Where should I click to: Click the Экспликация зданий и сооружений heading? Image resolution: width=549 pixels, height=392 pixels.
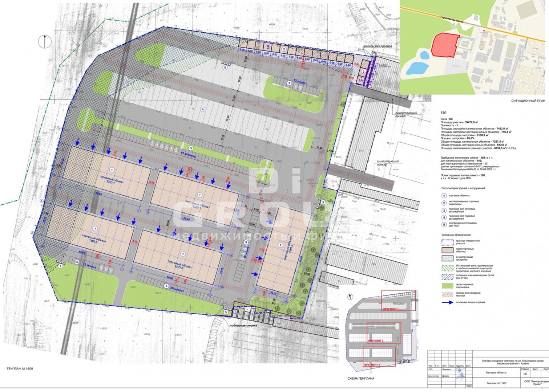(x=463, y=188)
